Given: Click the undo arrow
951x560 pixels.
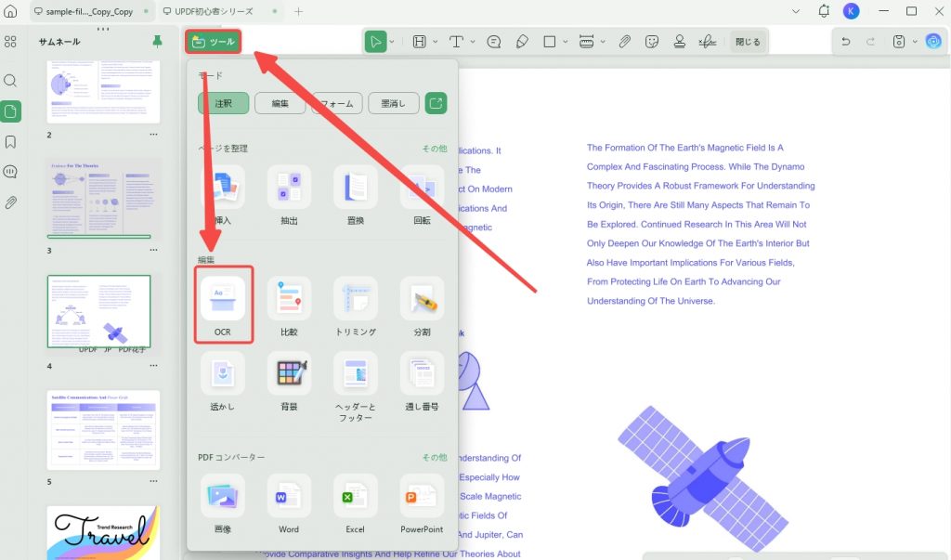Looking at the screenshot, I should pyautogui.click(x=845, y=42).
